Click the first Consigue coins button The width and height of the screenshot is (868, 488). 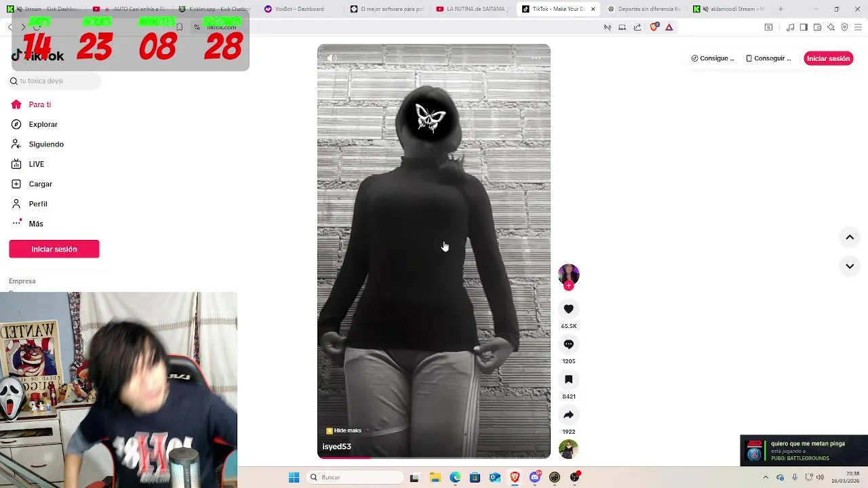[713, 58]
